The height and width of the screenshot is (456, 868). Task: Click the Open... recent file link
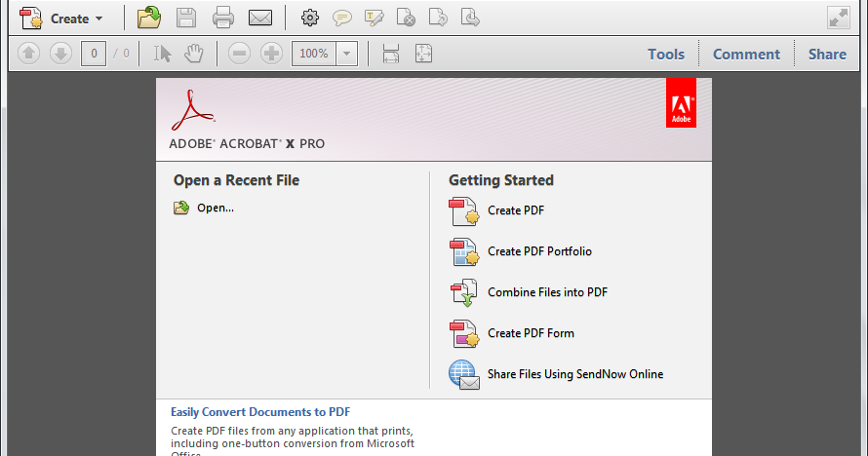tap(216, 208)
